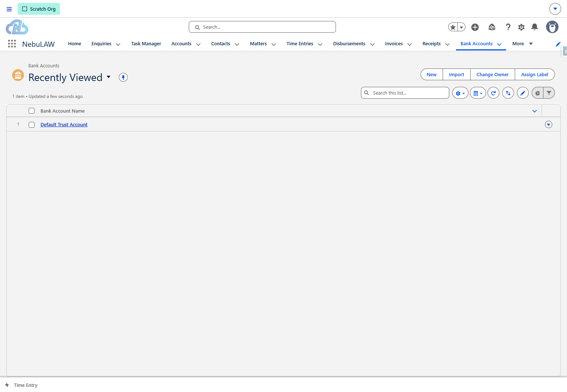Open the top-right circular dropdown arrow
Image resolution: width=567 pixels, height=392 pixels.
pos(555,9)
